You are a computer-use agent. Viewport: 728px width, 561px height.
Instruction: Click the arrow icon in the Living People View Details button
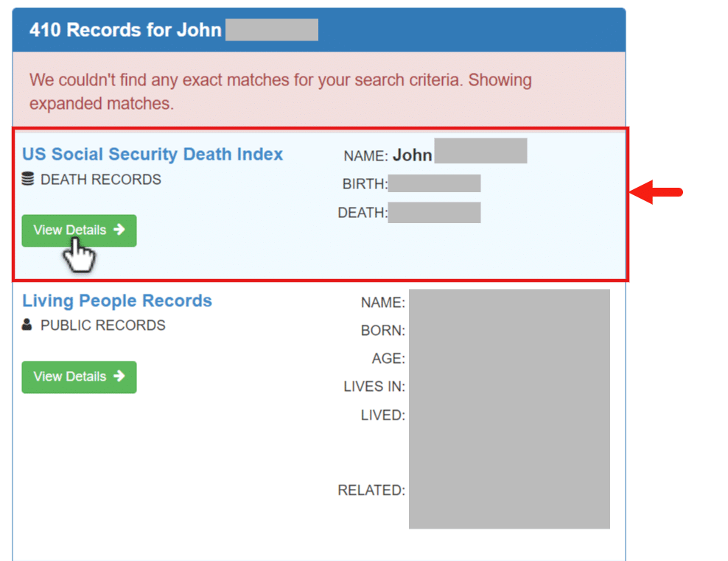coord(119,376)
